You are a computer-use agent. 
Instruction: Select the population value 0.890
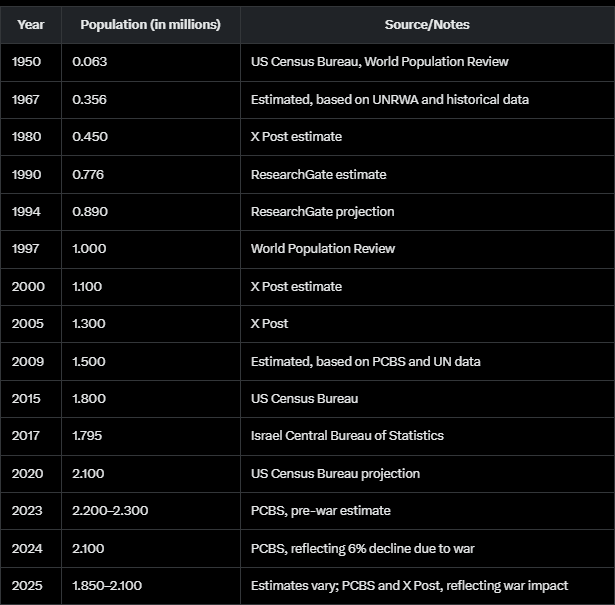[x=90, y=212]
